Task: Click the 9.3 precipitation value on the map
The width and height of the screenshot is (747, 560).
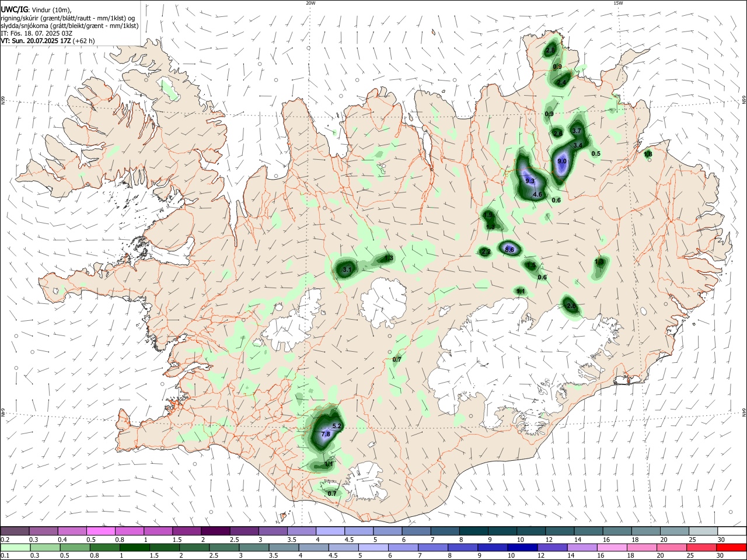Action: point(530,181)
